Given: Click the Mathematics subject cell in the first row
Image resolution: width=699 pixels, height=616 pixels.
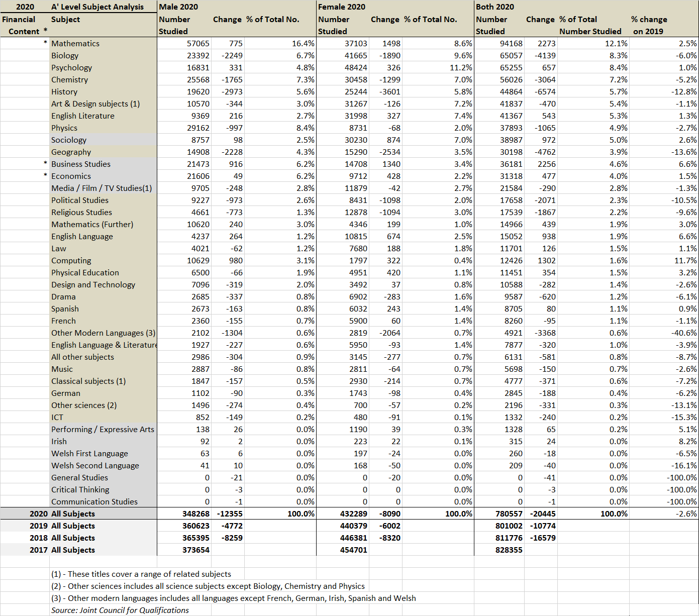Looking at the screenshot, I should click(75, 44).
